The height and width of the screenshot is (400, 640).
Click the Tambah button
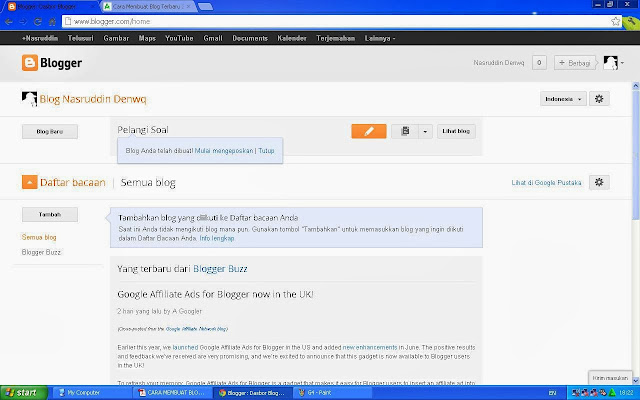[x=50, y=214]
